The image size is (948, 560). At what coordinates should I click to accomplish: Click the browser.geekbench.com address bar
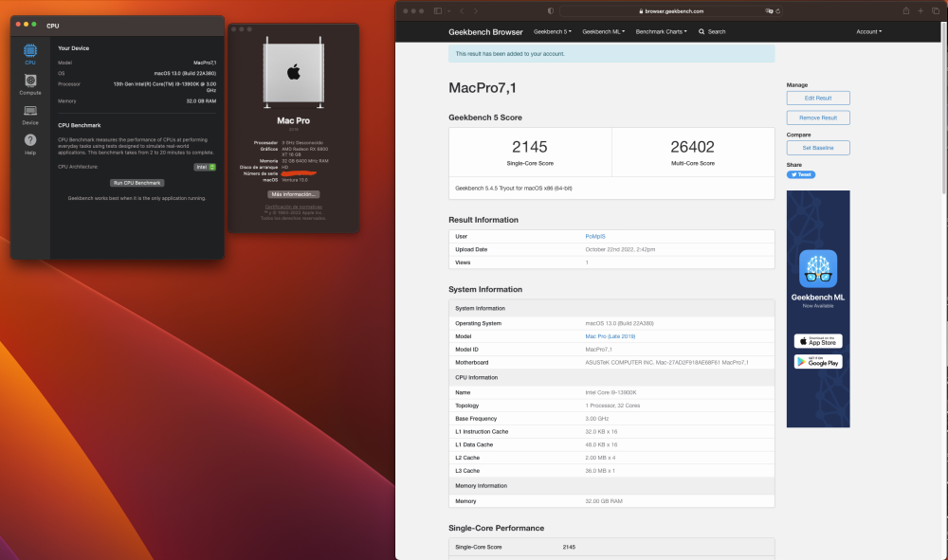pyautogui.click(x=671, y=10)
